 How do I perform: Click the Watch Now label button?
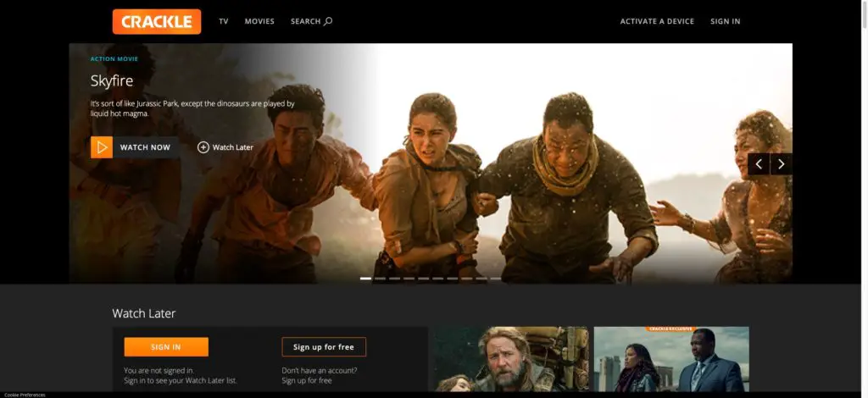[146, 147]
